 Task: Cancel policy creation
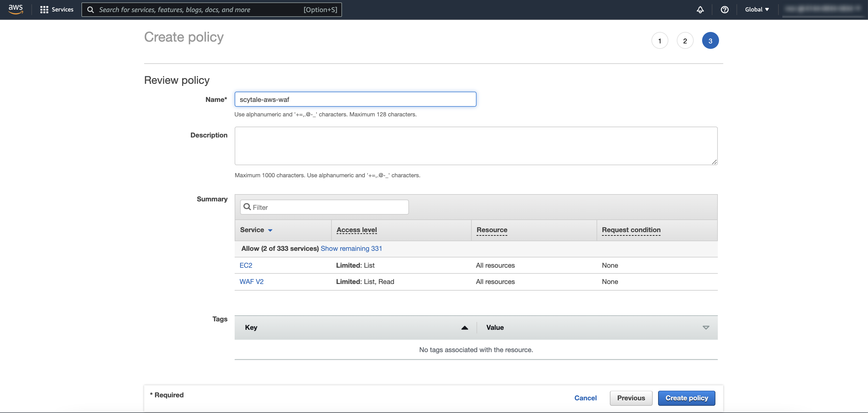point(585,398)
